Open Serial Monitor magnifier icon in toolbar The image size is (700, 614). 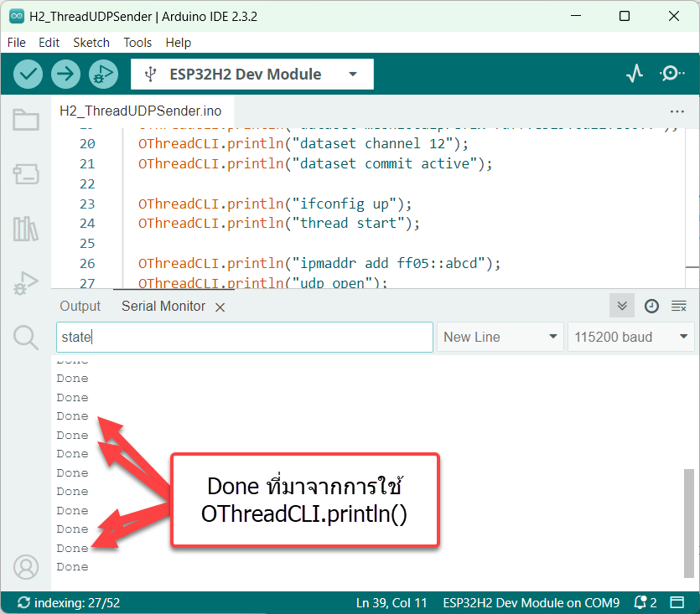pyautogui.click(x=671, y=74)
